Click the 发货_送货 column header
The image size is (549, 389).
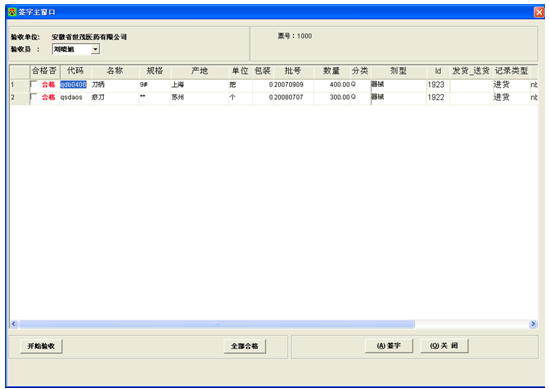(471, 71)
